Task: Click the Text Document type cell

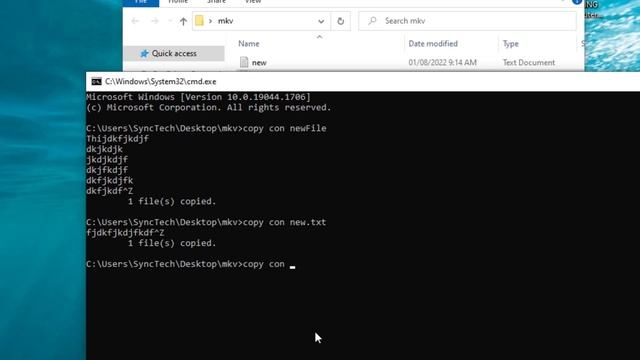Action: pos(529,62)
